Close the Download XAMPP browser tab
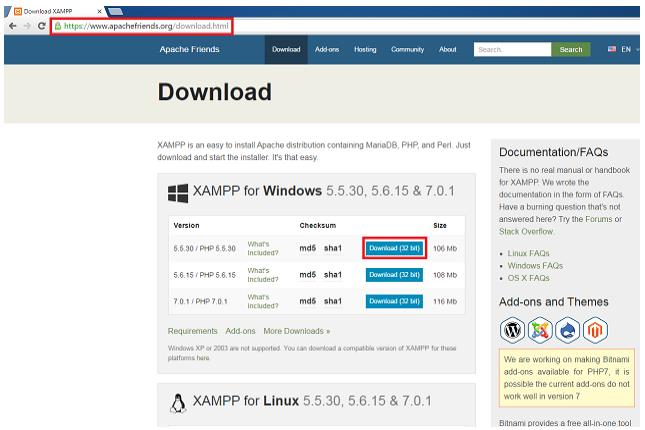This screenshot has width=645, height=430. (99, 12)
